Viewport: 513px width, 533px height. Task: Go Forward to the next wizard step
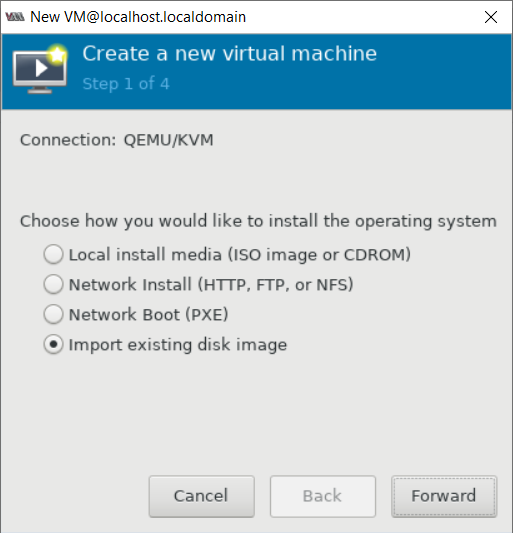tap(444, 496)
